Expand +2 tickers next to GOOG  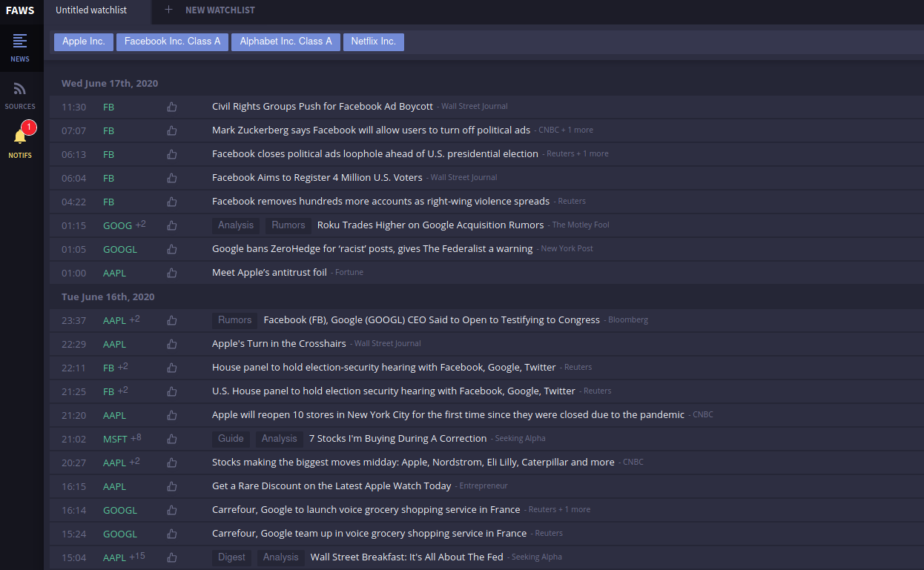pyautogui.click(x=141, y=225)
